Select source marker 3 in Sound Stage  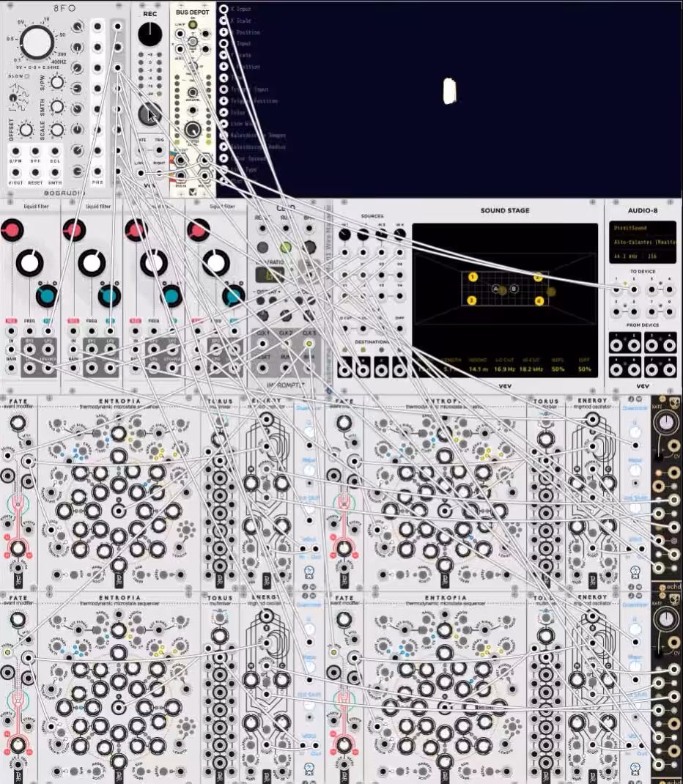click(x=471, y=300)
